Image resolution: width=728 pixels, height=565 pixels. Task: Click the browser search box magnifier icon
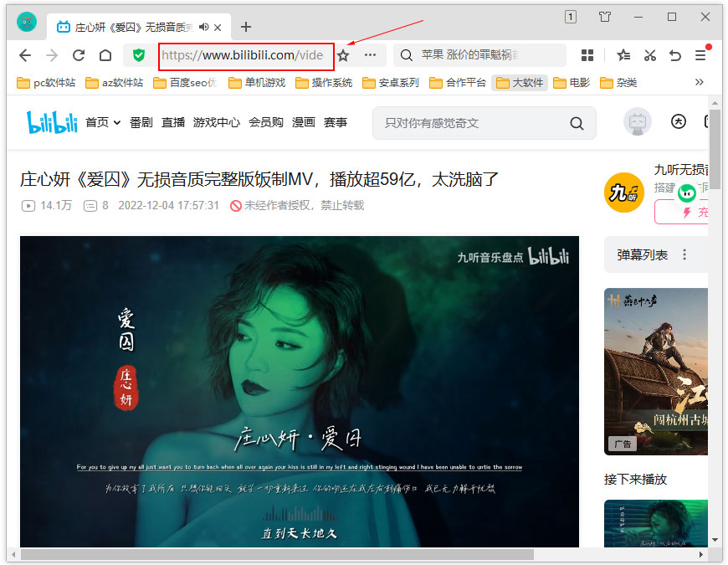click(x=406, y=55)
